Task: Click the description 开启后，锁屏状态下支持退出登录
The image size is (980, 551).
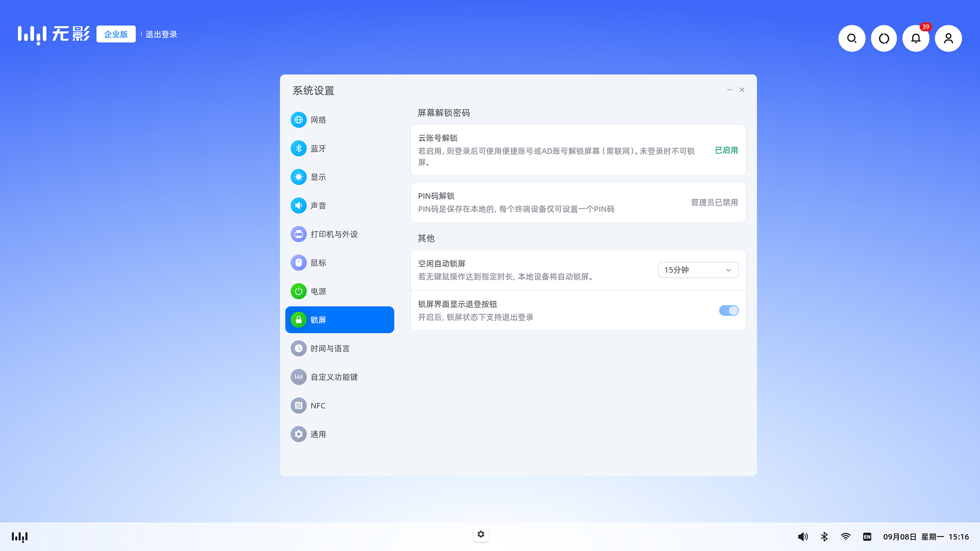Action: coord(476,318)
